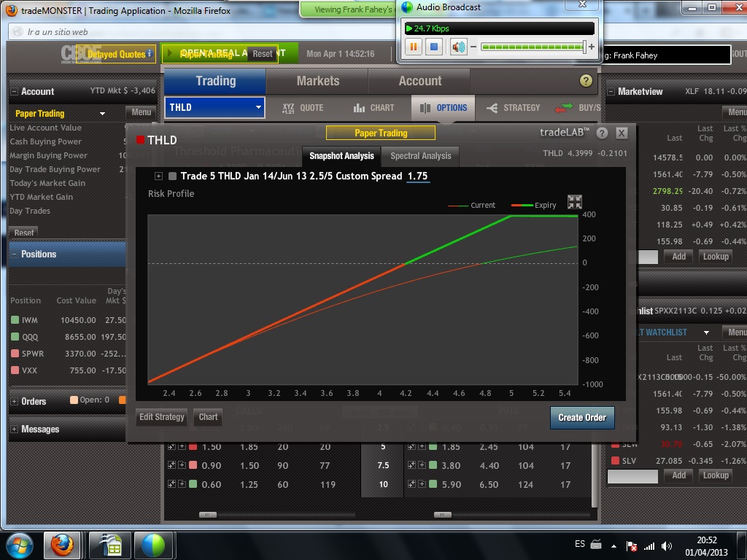The height and width of the screenshot is (560, 747).
Task: Toggle the Trade 5 THLD spread checkbox
Action: click(x=172, y=176)
